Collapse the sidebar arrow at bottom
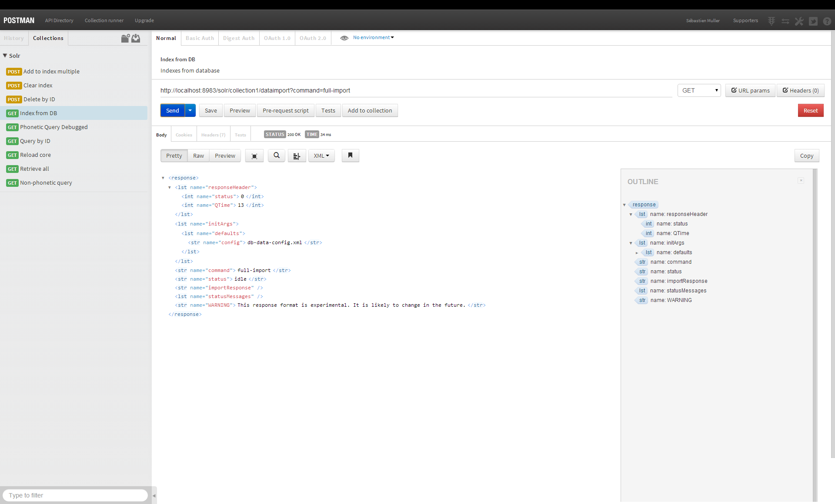This screenshot has height=504, width=835. point(154,495)
